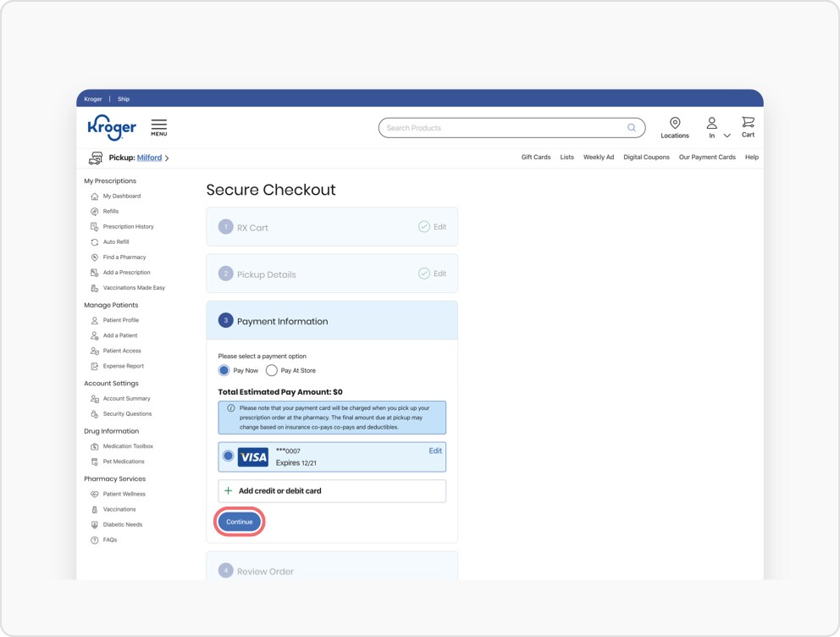Click the Medication Toolbox icon
This screenshot has width=840, height=637.
(95, 446)
